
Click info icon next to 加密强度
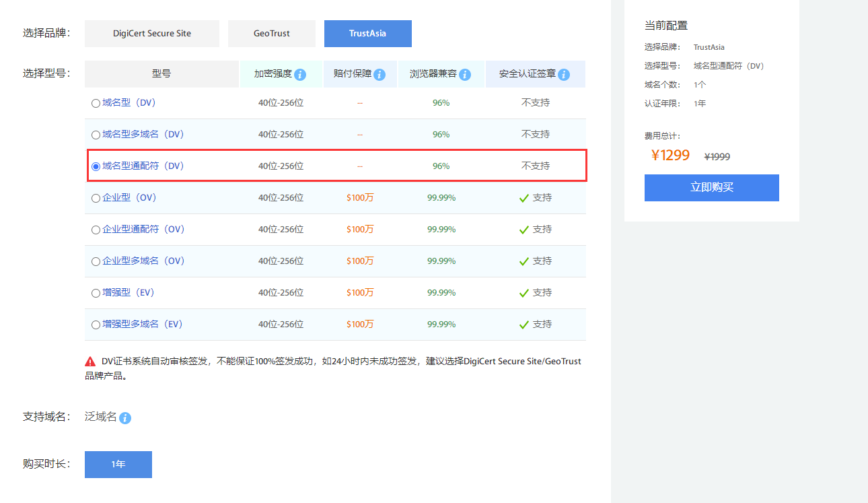click(x=300, y=74)
